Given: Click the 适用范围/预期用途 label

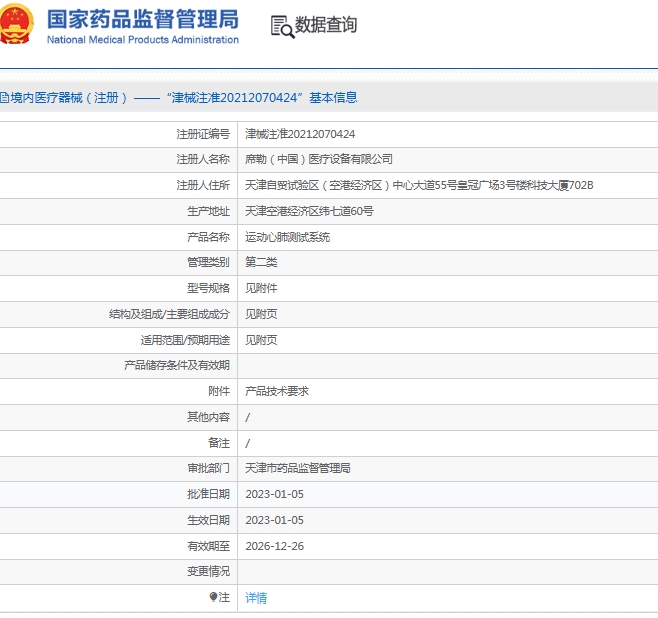Looking at the screenshot, I should 185,340.
